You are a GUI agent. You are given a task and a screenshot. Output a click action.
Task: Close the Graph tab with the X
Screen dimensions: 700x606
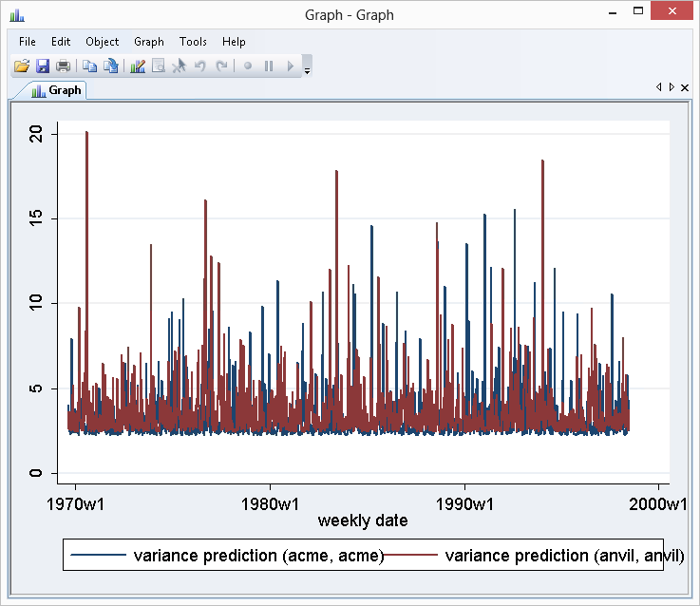pos(685,87)
